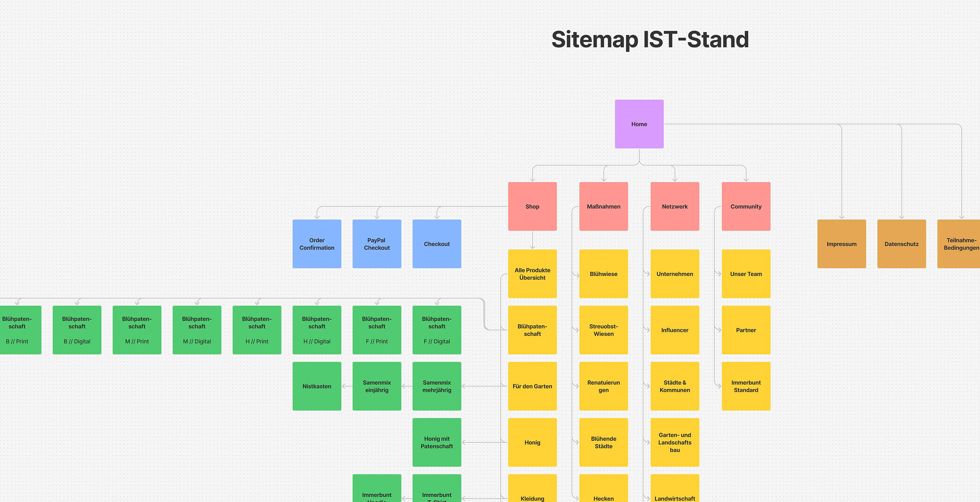This screenshot has width=980, height=502.
Task: Select the yellow Honig card
Action: tap(532, 442)
